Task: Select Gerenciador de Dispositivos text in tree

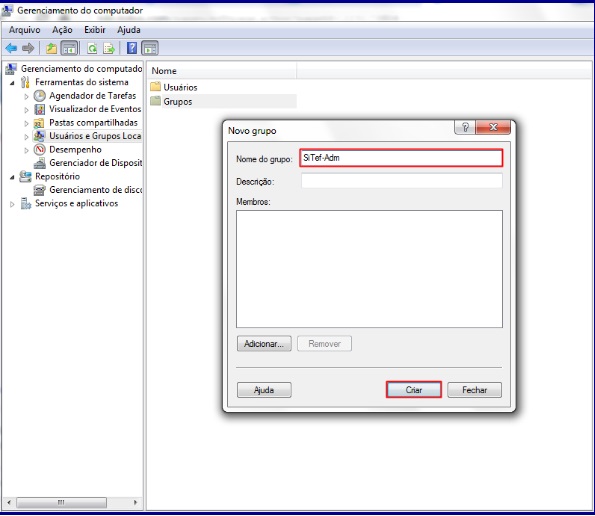Action: pos(95,163)
